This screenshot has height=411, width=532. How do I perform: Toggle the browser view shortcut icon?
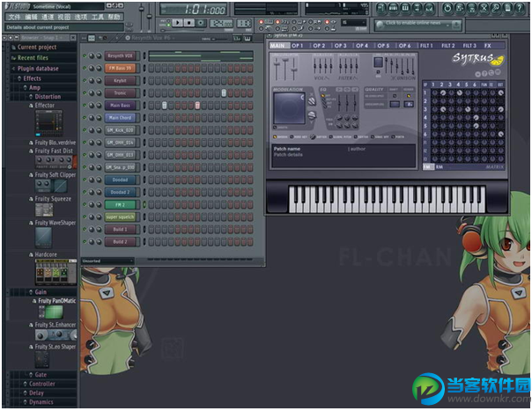tap(417, 8)
